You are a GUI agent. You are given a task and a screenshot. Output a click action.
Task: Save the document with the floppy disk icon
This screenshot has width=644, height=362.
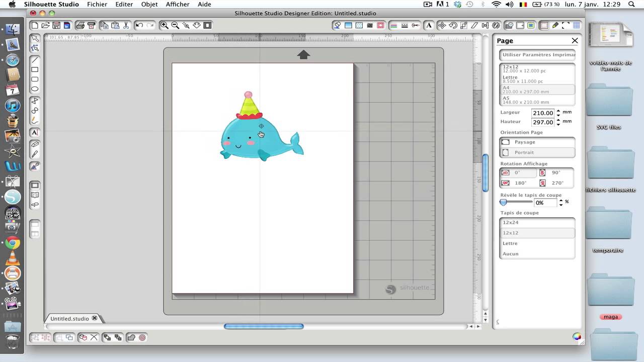[56, 25]
